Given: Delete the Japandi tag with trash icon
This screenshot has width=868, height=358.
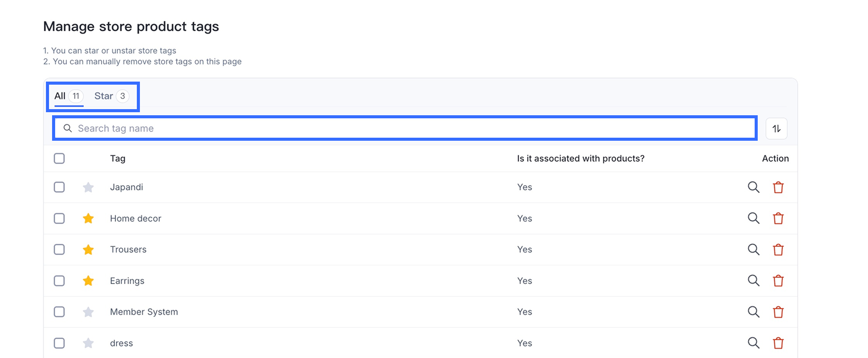Looking at the screenshot, I should pyautogui.click(x=778, y=188).
